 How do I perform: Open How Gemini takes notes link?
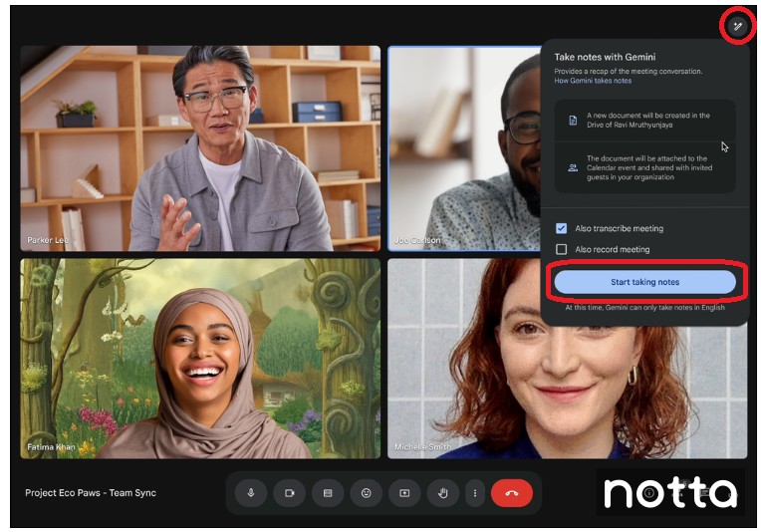(x=592, y=81)
